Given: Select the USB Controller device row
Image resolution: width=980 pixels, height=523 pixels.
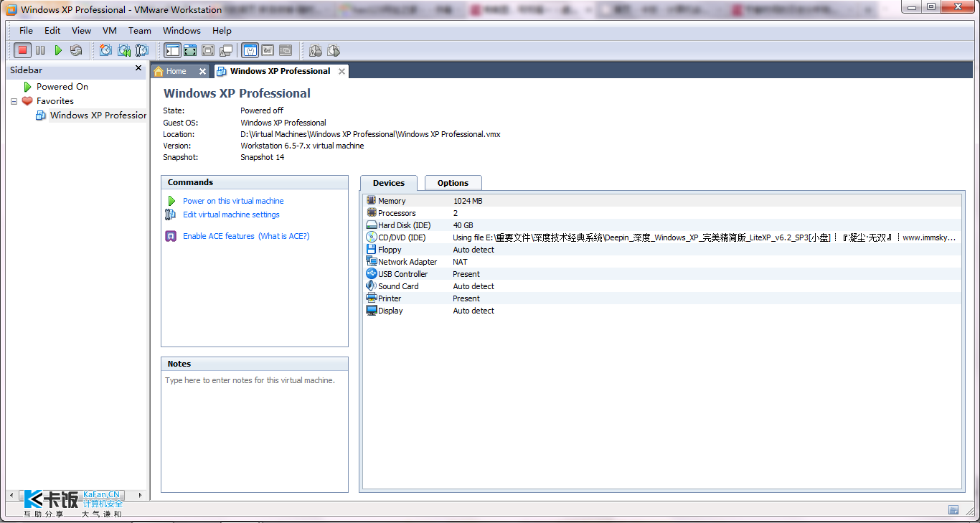Looking at the screenshot, I should click(663, 274).
